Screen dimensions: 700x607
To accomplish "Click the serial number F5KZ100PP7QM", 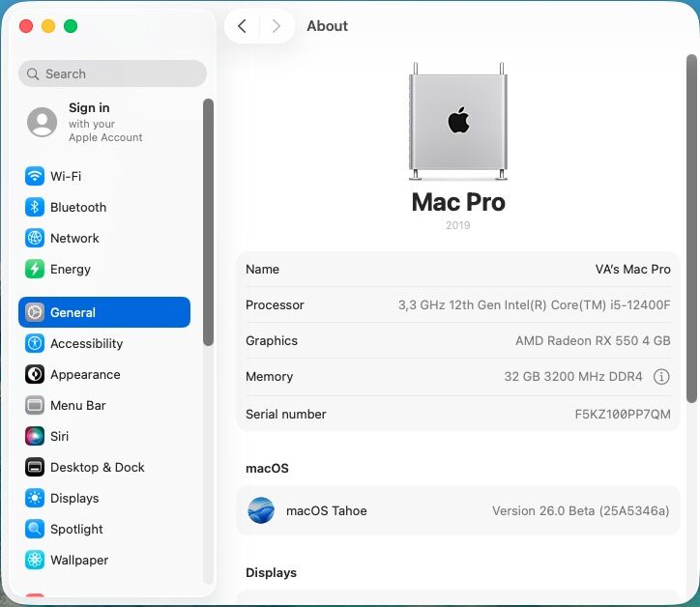I will pyautogui.click(x=623, y=415).
